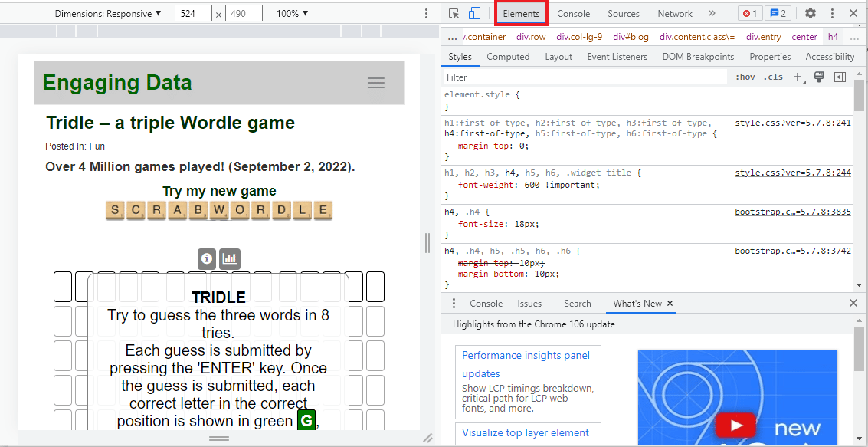Click the width input showing 524
This screenshot has height=447, width=868.
[193, 13]
